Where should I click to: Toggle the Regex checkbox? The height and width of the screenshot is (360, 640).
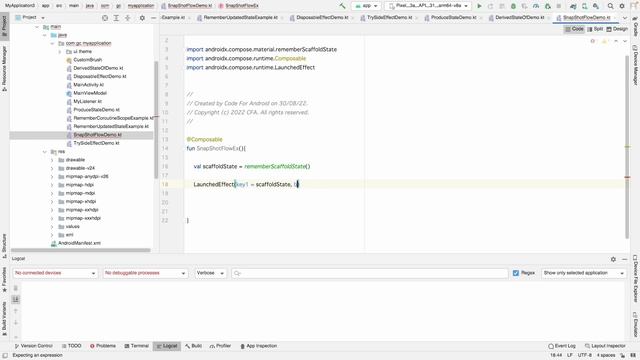point(516,273)
